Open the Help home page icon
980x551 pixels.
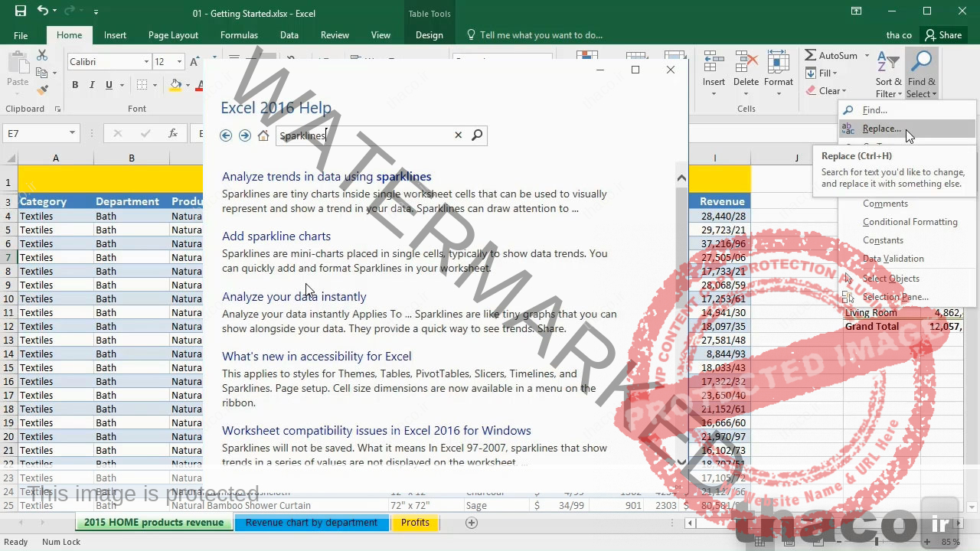click(263, 135)
